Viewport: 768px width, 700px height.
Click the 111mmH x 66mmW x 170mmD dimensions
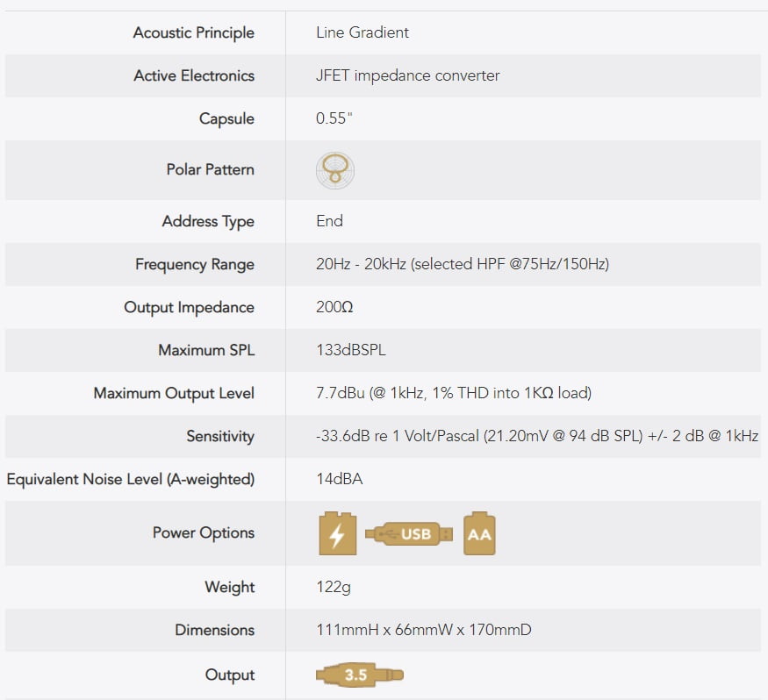423,630
